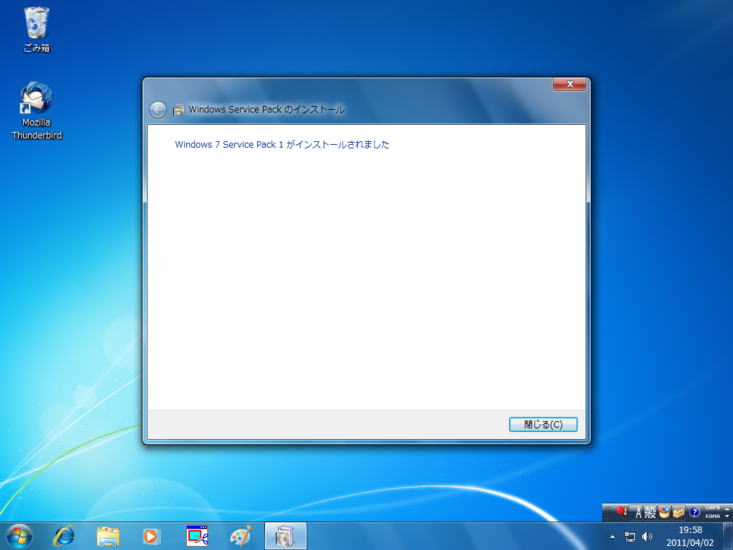This screenshot has height=550, width=733.
Task: Click the red ball IME language bar icon
Action: (621, 511)
